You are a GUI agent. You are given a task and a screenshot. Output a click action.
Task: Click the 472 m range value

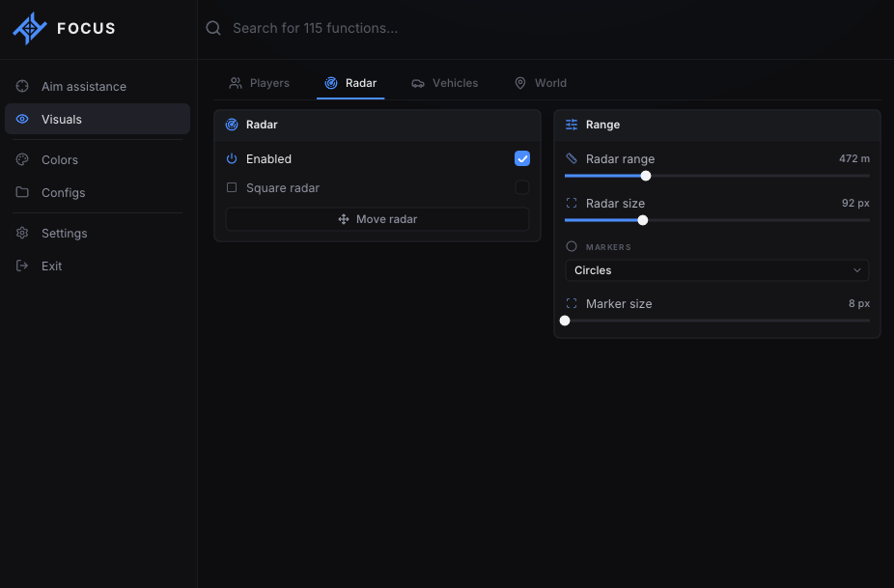tap(854, 158)
